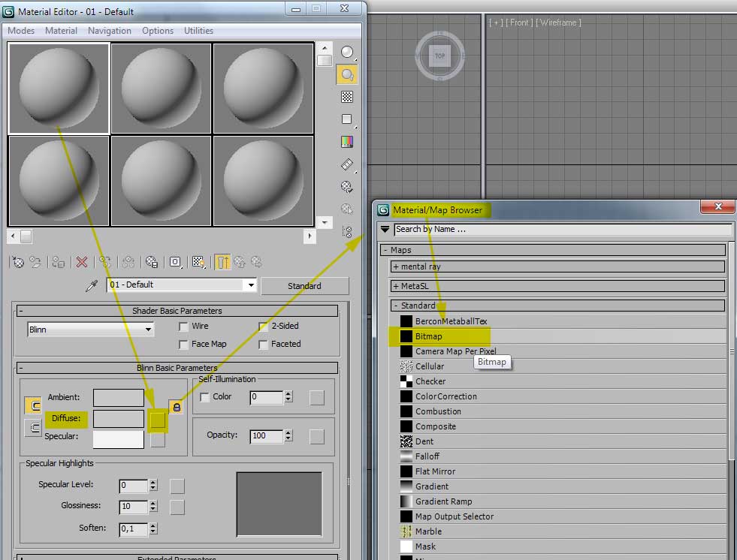Click the Diffuse color swatch
Image resolution: width=737 pixels, height=560 pixels.
tap(119, 419)
